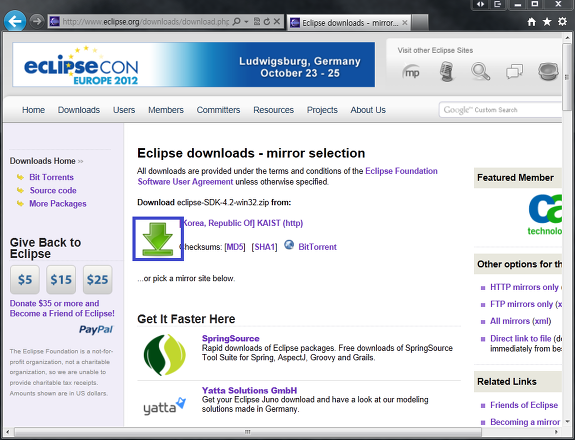
Task: Open the Committers menu item
Action: [218, 110]
